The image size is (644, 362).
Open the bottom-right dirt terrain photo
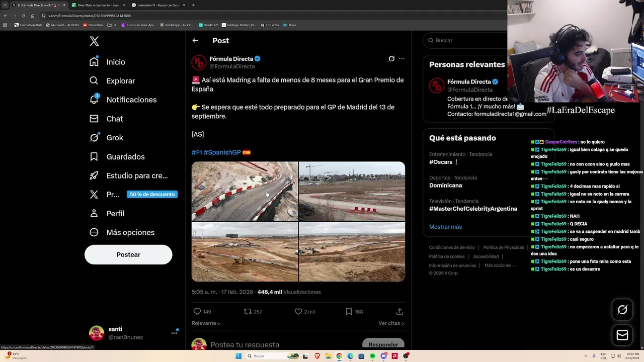point(352,252)
